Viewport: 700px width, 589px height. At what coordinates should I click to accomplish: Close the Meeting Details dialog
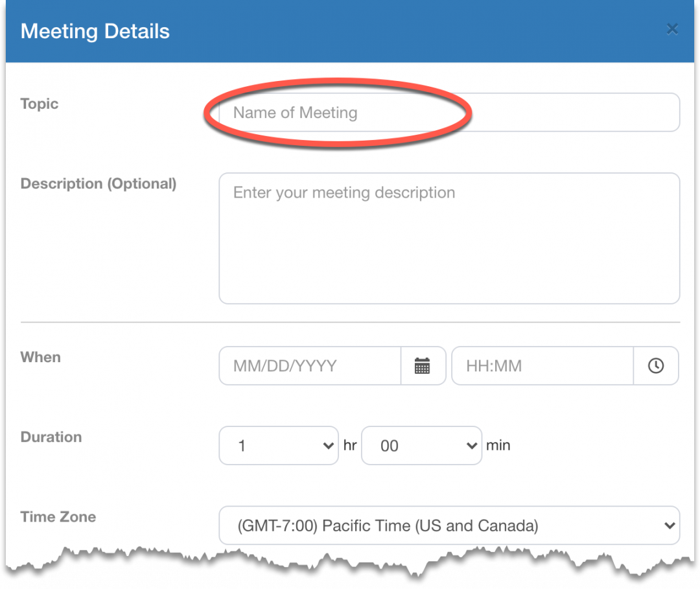(672, 29)
